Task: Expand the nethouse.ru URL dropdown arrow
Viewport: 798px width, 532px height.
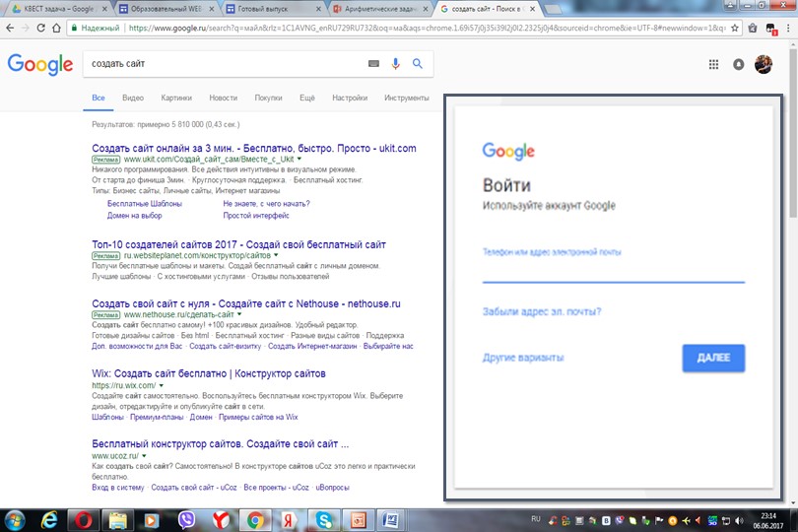Action: (x=239, y=314)
